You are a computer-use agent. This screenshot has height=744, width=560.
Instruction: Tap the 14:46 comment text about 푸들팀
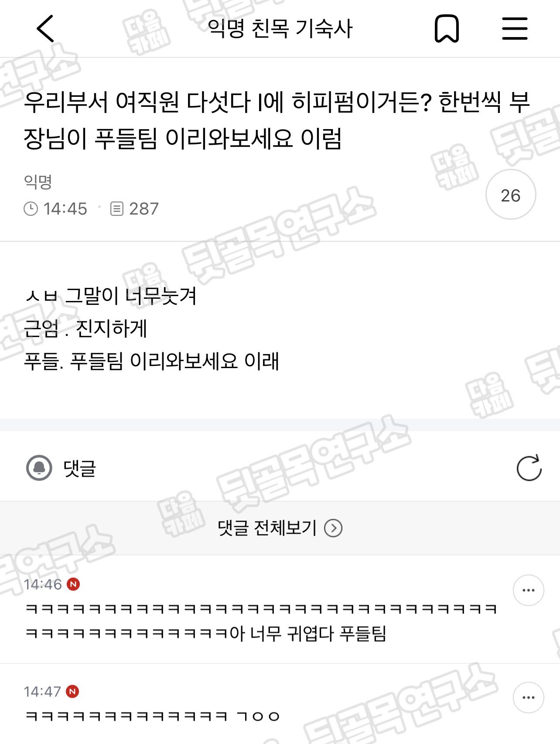pyautogui.click(x=261, y=621)
